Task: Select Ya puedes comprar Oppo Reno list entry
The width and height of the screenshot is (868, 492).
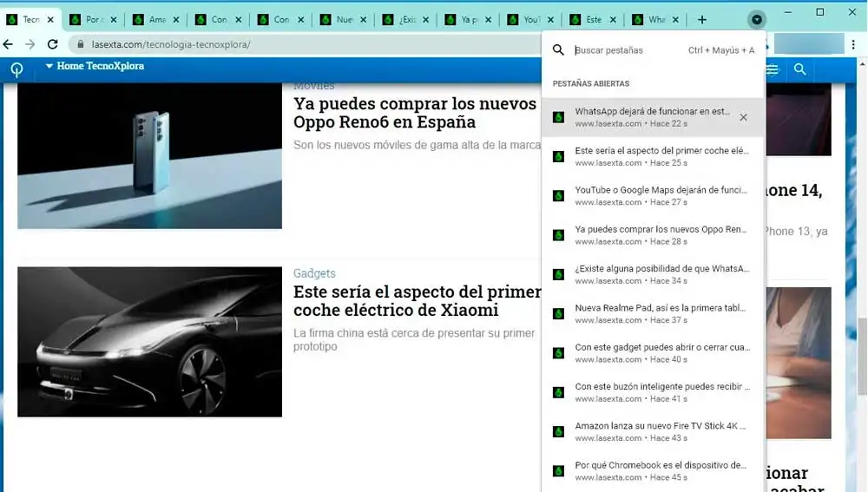Action: (x=653, y=235)
